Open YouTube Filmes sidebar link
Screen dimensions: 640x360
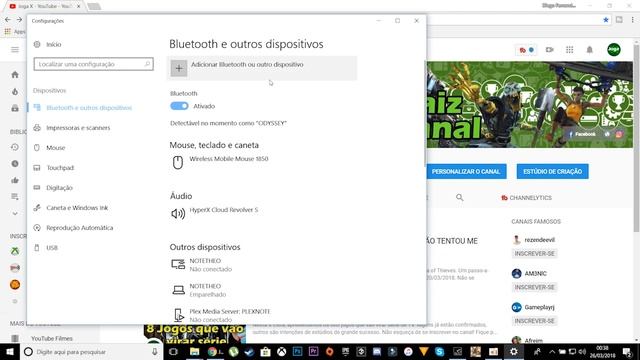click(52, 338)
